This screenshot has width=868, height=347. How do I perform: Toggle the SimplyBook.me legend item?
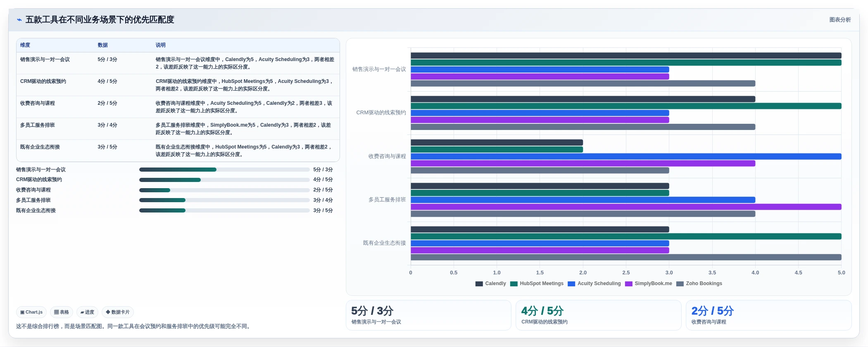pos(649,283)
